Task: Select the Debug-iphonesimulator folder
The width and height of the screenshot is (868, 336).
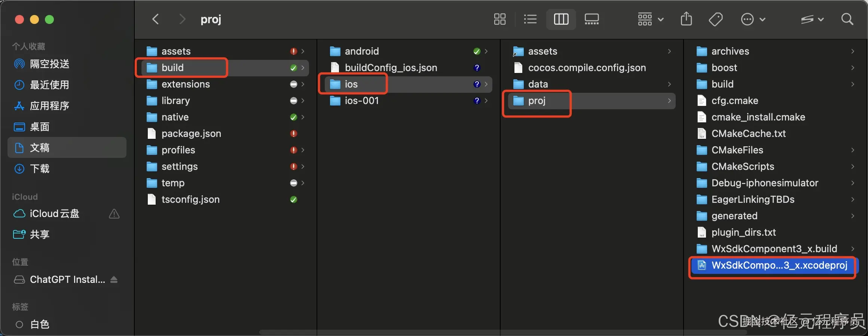Action: [775, 183]
